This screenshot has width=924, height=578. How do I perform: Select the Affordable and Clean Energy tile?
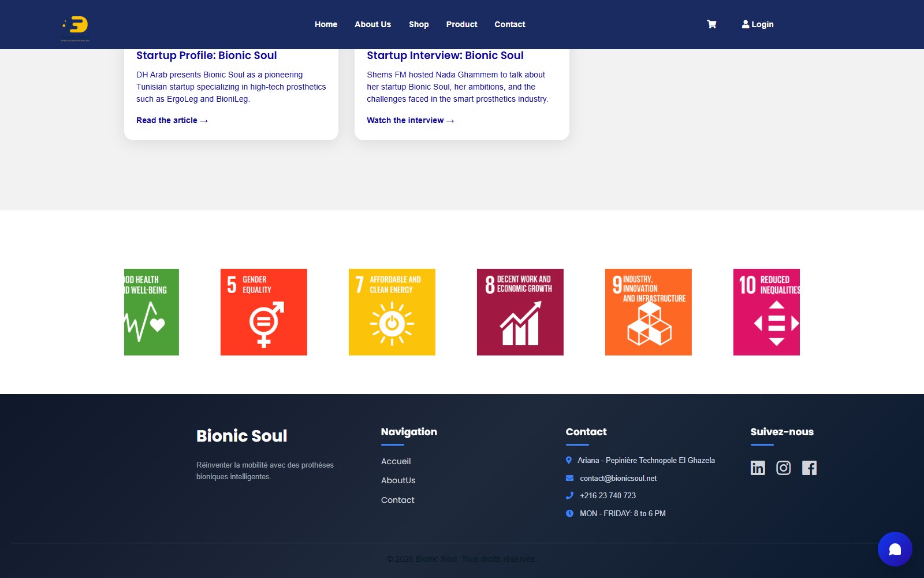click(392, 312)
